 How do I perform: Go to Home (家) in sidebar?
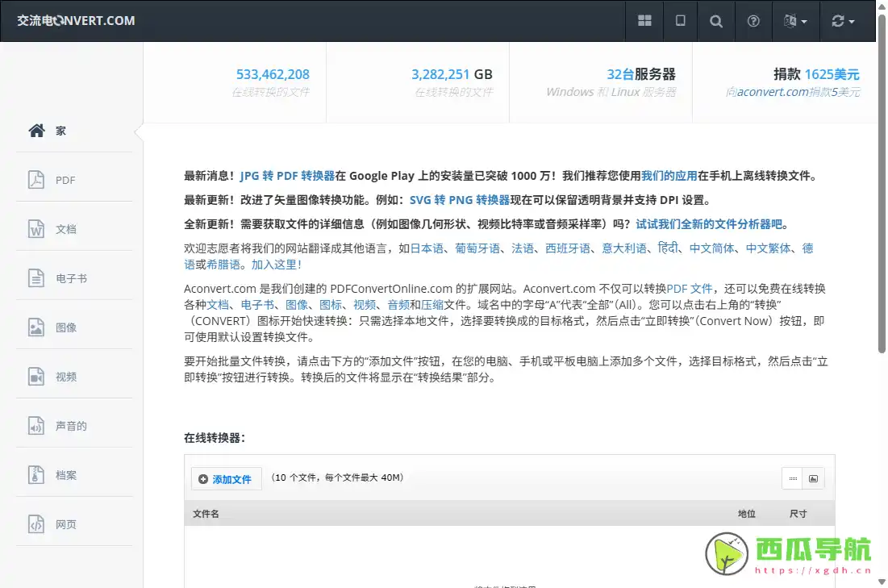pos(74,131)
